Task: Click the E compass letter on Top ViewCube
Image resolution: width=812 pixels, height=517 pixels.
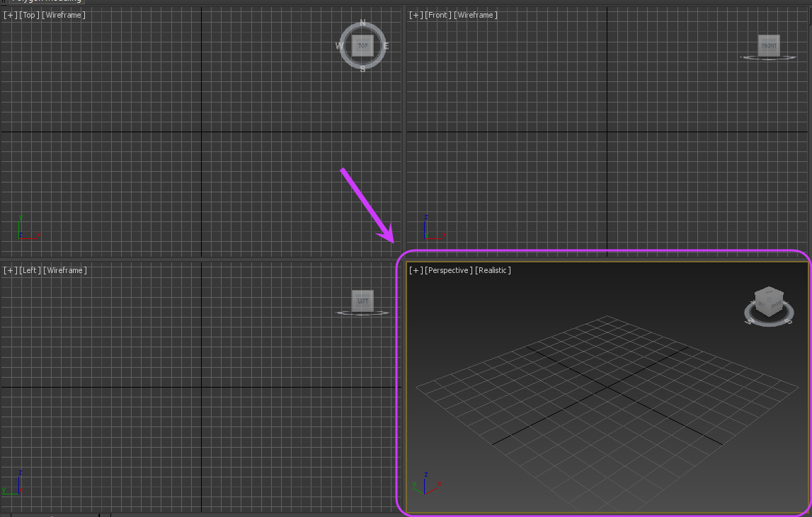Action: 386,46
